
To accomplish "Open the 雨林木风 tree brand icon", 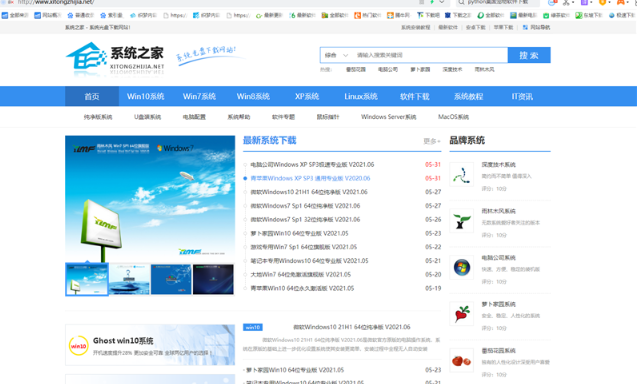I will tap(462, 221).
